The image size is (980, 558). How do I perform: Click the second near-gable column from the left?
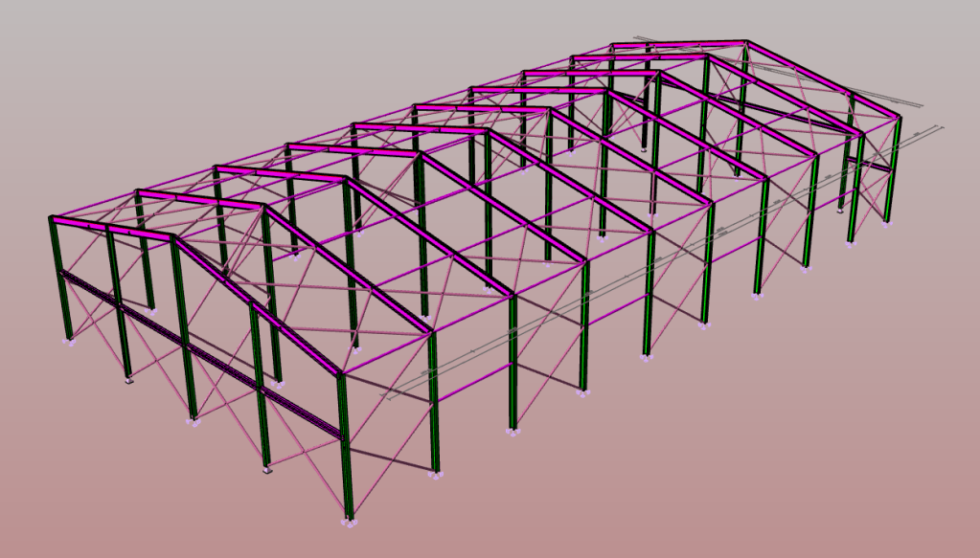click(x=119, y=306)
